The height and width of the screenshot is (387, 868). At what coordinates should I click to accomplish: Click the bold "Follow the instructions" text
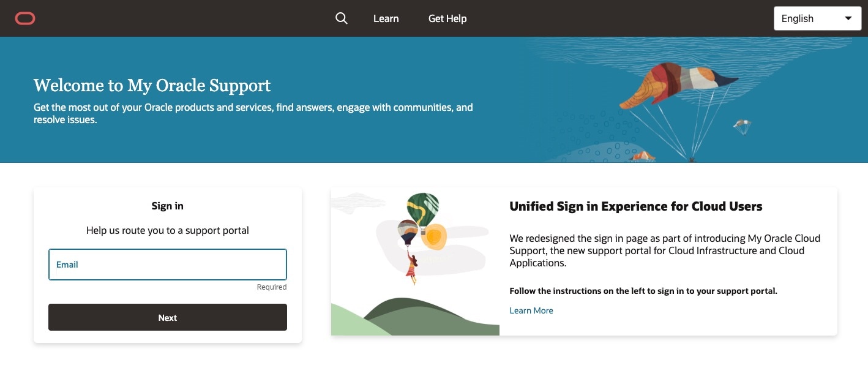(x=643, y=291)
